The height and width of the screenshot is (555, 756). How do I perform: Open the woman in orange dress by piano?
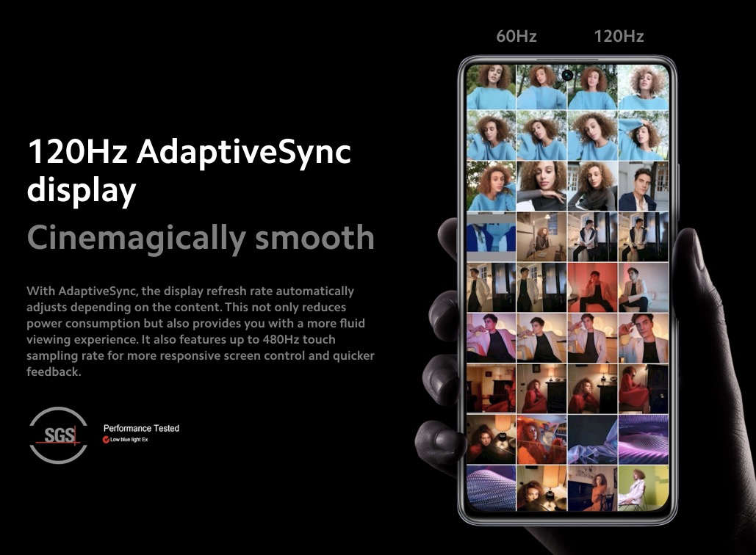tap(592, 488)
